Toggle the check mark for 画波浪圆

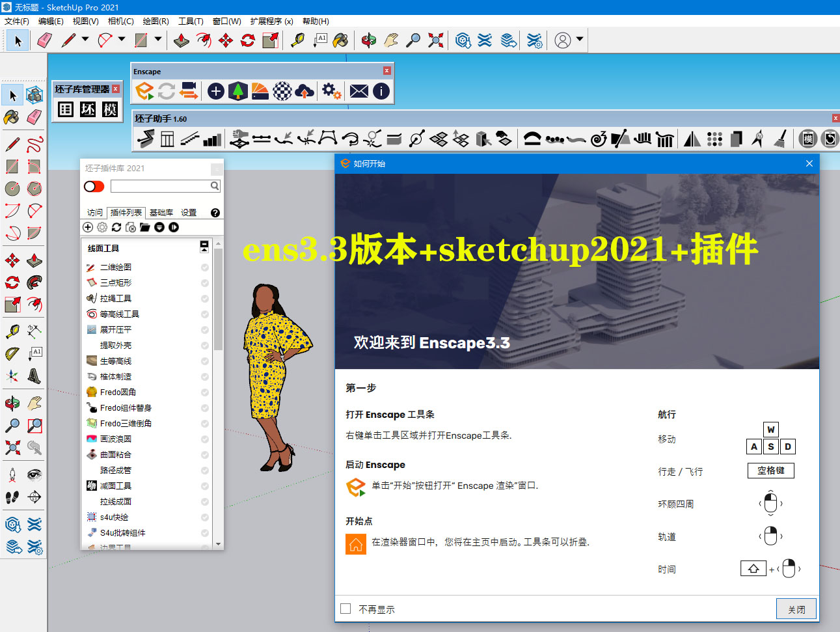point(205,439)
